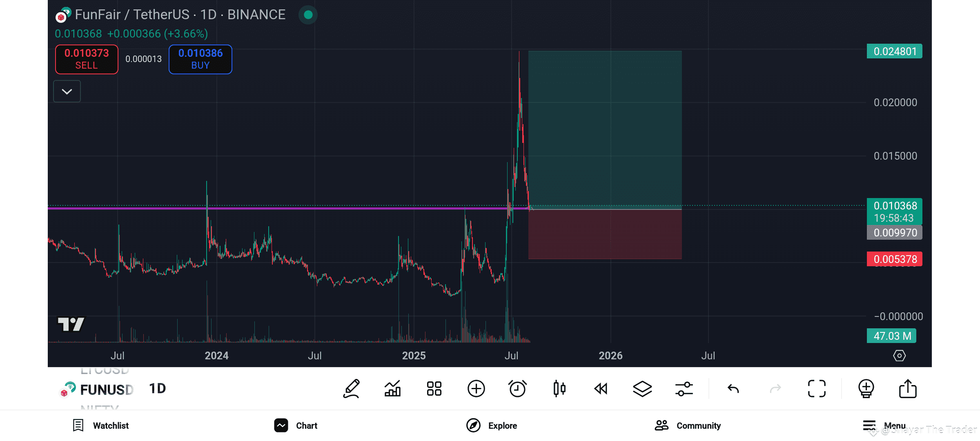Click the 2025 label on time axis
Screen dimensions: 980x441
414,356
